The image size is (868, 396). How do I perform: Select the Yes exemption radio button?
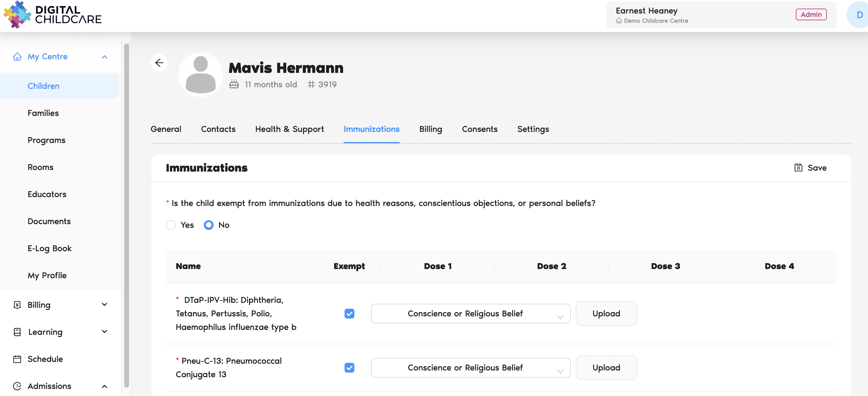pos(171,225)
